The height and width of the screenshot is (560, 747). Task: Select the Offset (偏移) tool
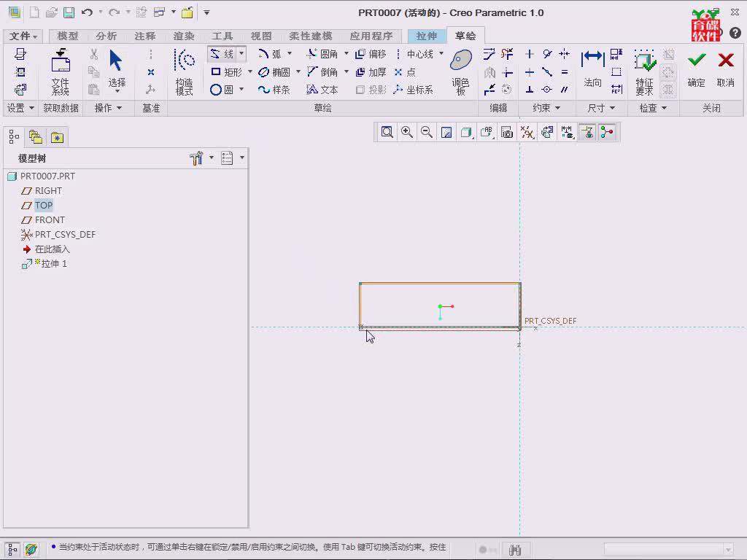[x=371, y=54]
